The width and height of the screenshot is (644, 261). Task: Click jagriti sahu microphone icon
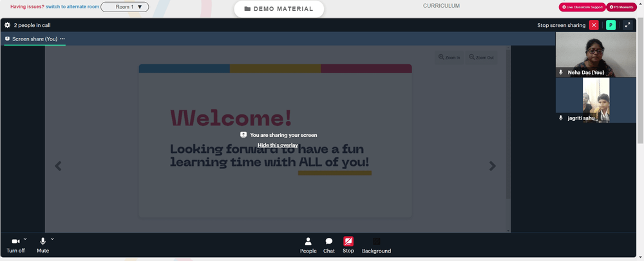point(561,118)
